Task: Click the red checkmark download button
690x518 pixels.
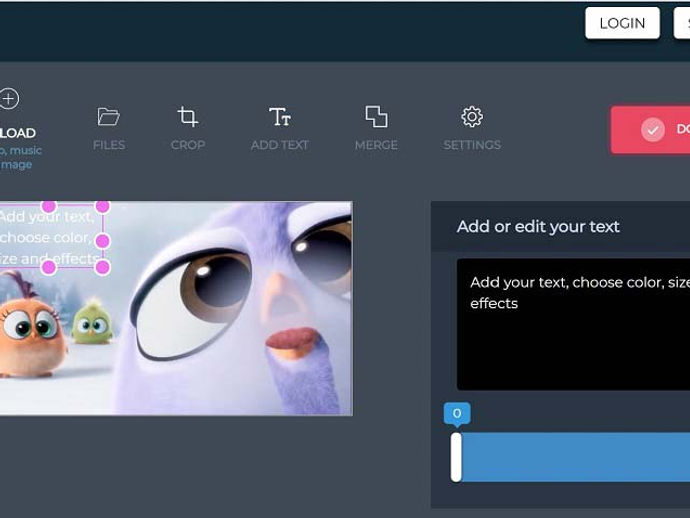Action: pyautogui.click(x=650, y=130)
